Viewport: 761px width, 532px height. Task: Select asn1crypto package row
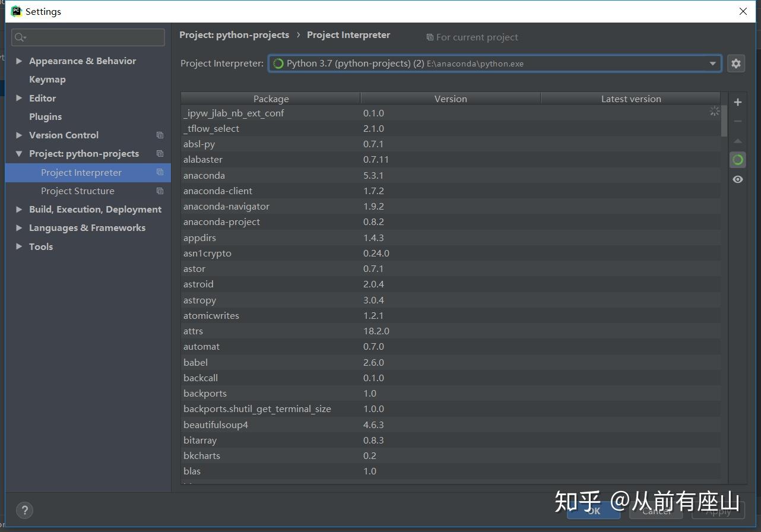point(451,253)
